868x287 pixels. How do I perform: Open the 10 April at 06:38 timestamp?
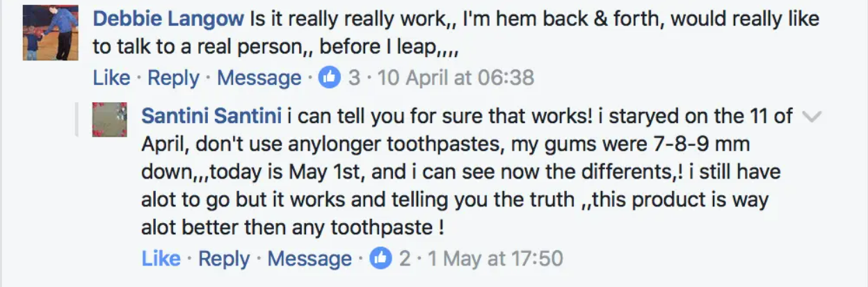click(x=456, y=77)
